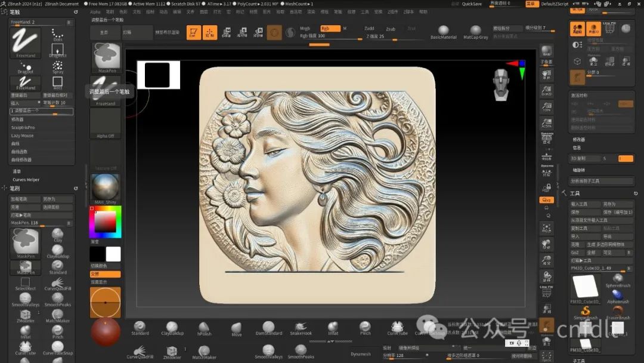Enable Zsub sculpting mode

pyautogui.click(x=390, y=29)
